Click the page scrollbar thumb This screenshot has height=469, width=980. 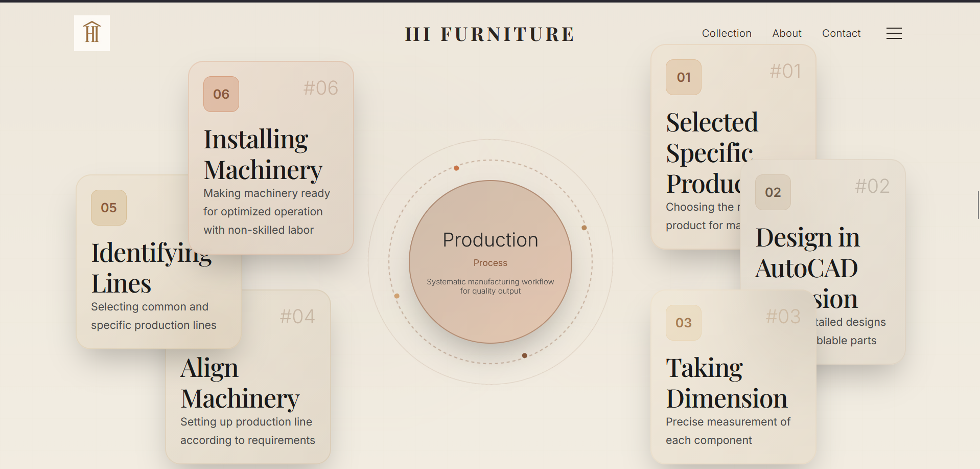click(x=978, y=205)
